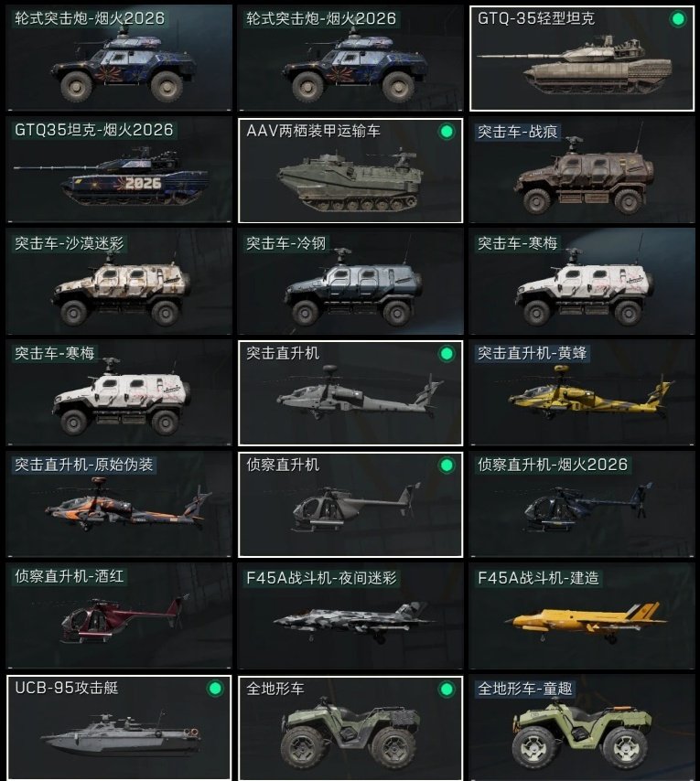Image resolution: width=700 pixels, height=781 pixels.
Task: Choose the GTQ35坦克-烟火2026 tank skin
Action: point(119,170)
